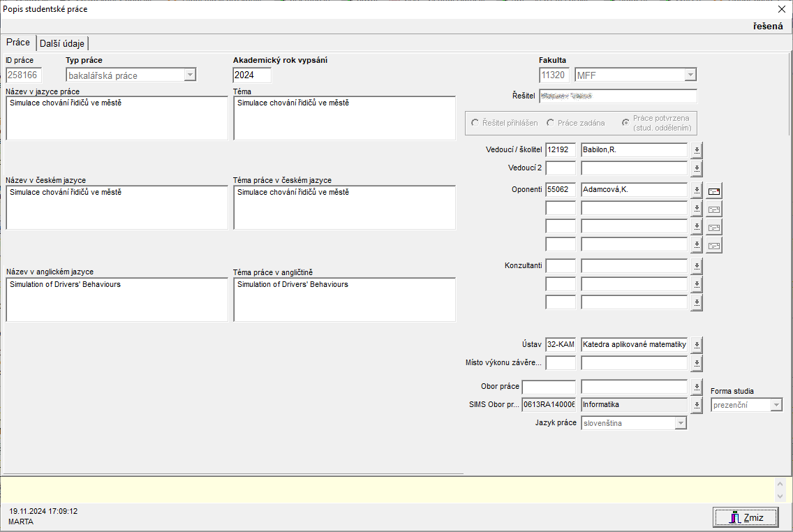Click the Akademický rok vypsání field
This screenshot has width=793, height=532.
coord(251,75)
